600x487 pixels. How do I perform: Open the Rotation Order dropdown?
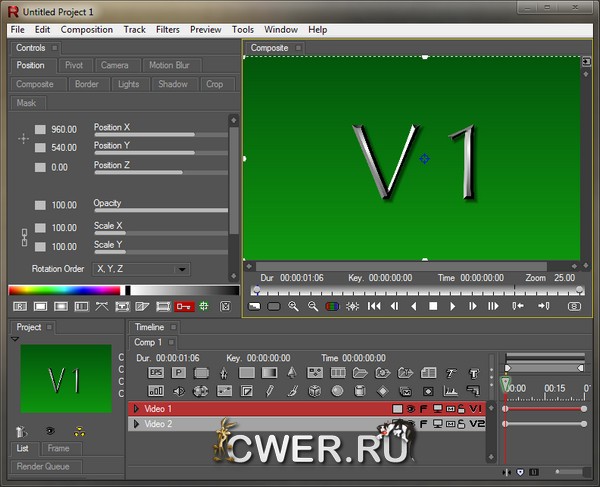coord(141,269)
